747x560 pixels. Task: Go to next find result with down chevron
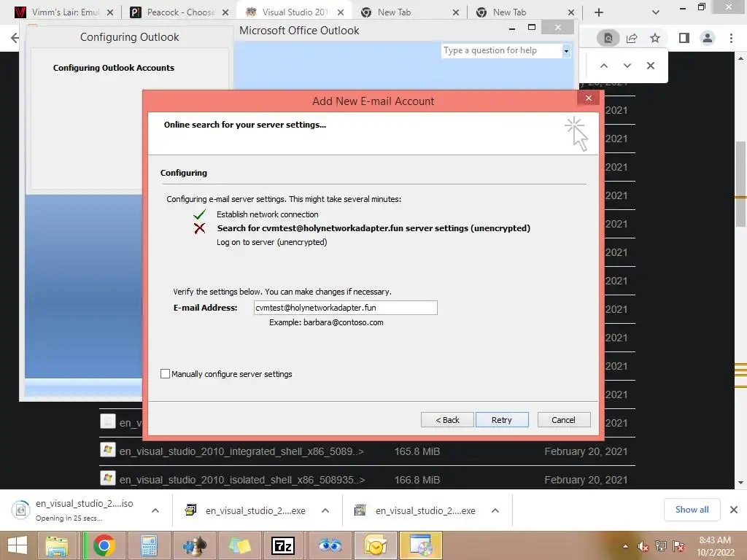[627, 66]
